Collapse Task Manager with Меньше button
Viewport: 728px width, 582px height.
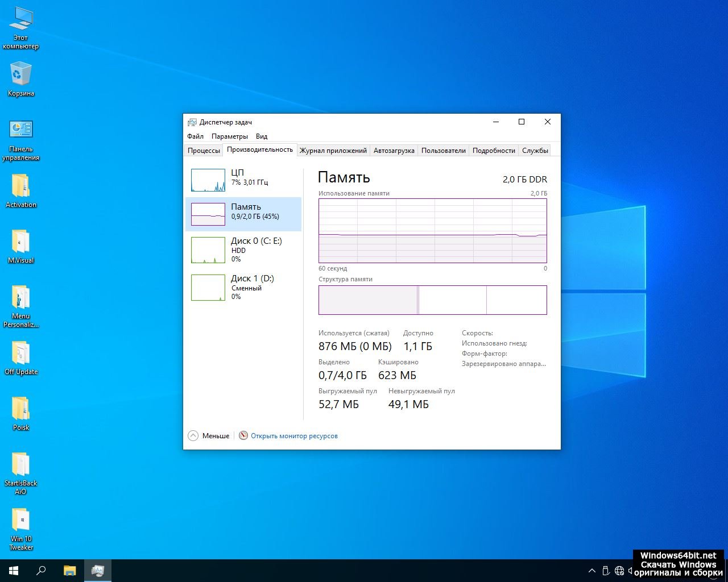click(209, 436)
